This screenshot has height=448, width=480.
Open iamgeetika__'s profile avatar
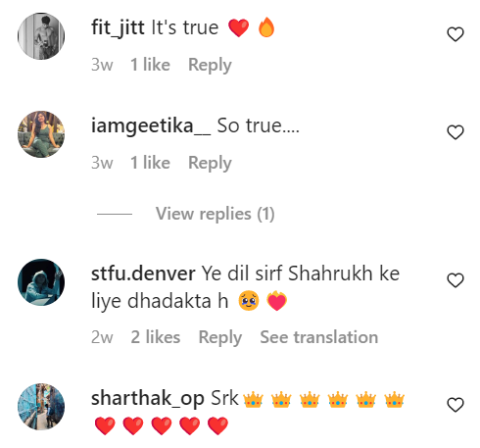coord(41,134)
